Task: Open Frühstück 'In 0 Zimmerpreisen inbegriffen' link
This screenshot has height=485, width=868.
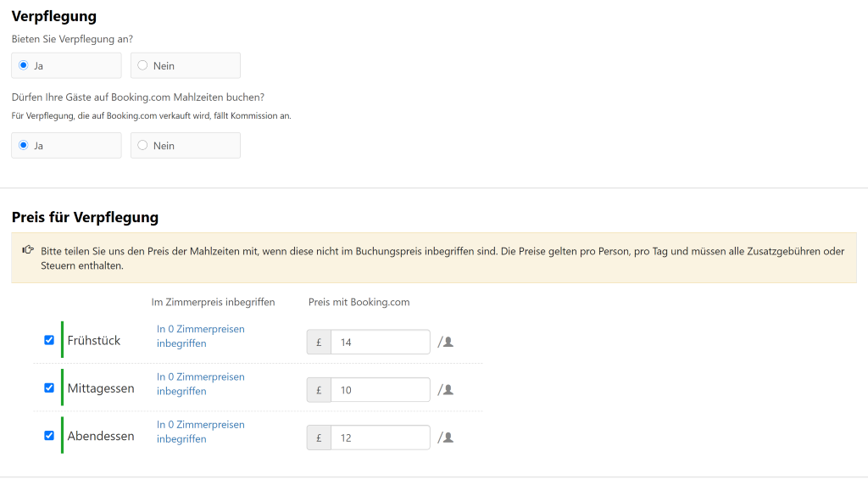Action: [200, 336]
